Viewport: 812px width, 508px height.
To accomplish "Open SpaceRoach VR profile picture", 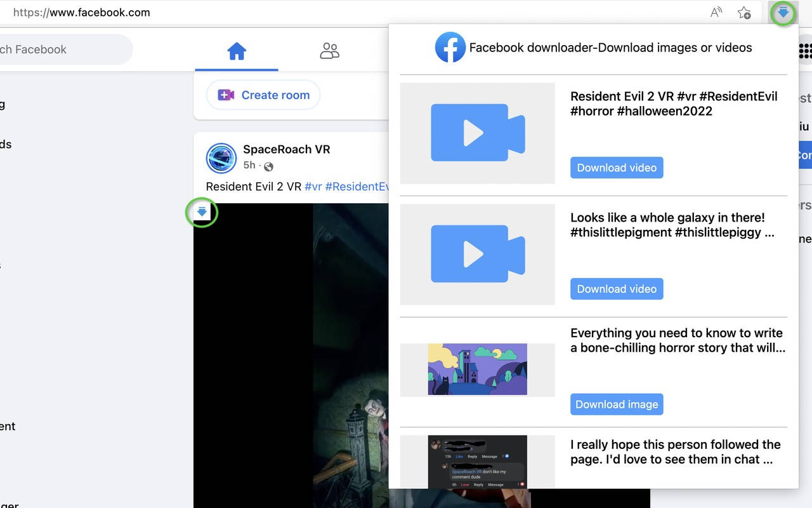I will 221,158.
